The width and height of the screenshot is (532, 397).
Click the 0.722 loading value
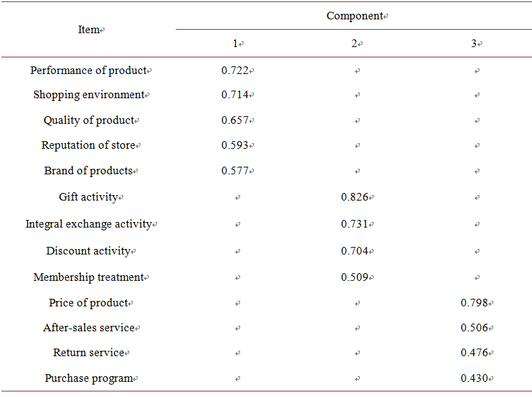[235, 71]
